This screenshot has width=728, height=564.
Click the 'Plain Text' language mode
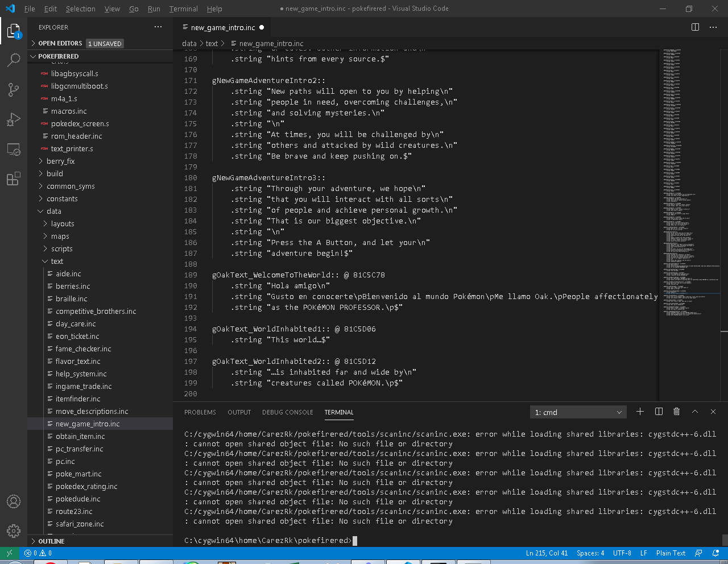[671, 553]
